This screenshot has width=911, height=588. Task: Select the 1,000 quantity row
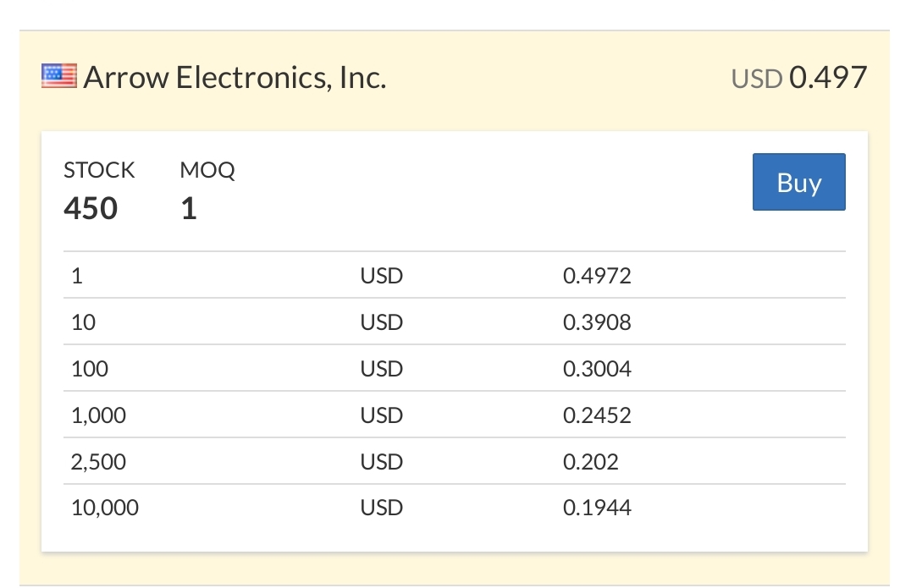pyautogui.click(x=455, y=415)
